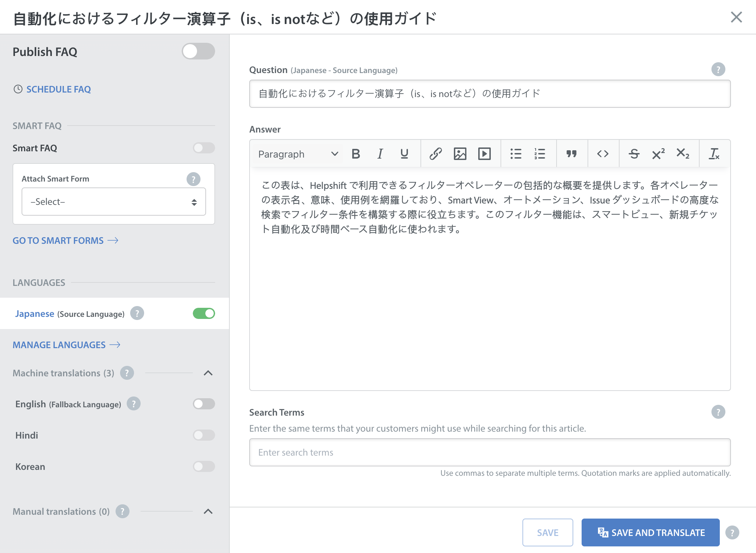The image size is (756, 553).
Task: Enable the Publish FAQ switch
Action: [198, 51]
